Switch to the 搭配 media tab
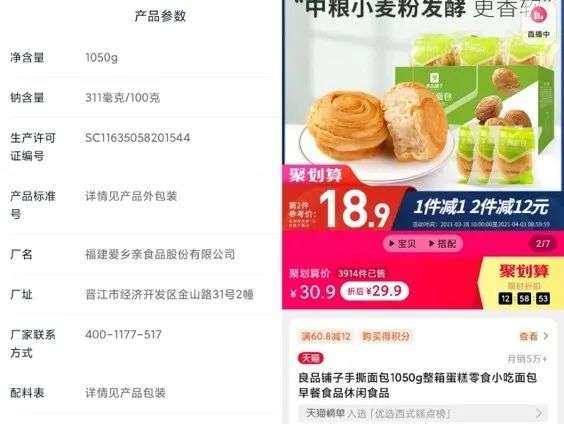This screenshot has width=564, height=424. point(442,244)
